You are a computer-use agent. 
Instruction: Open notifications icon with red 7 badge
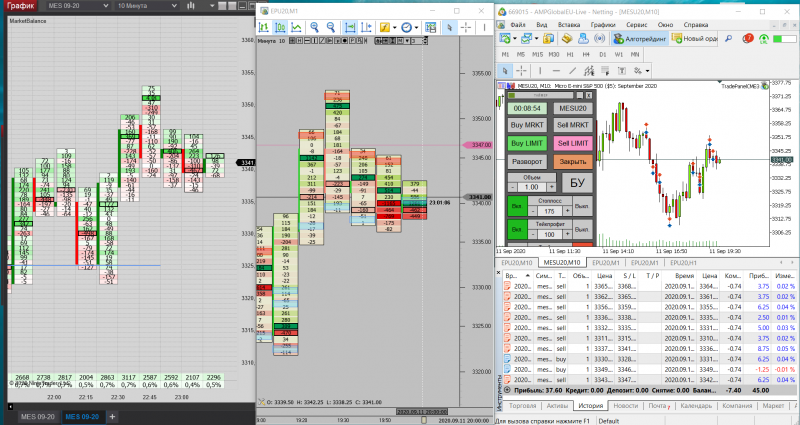pos(747,38)
